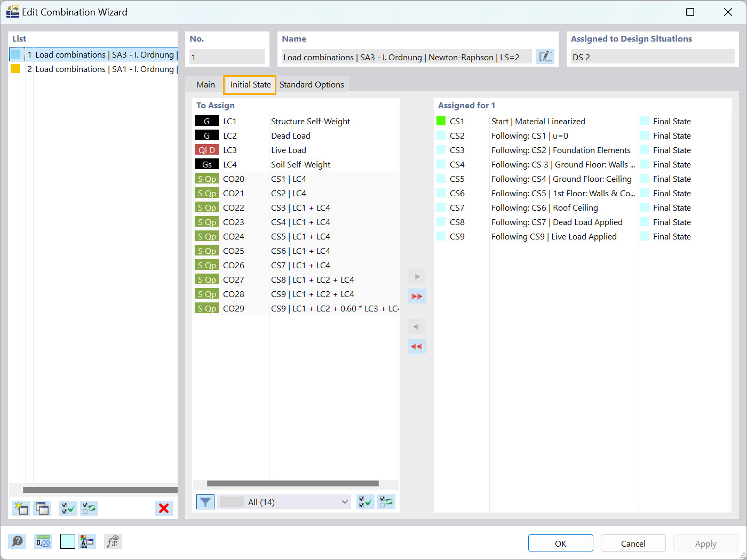Delete the selected combination wizard entry
Viewport: 747px width, 560px height.
(163, 508)
